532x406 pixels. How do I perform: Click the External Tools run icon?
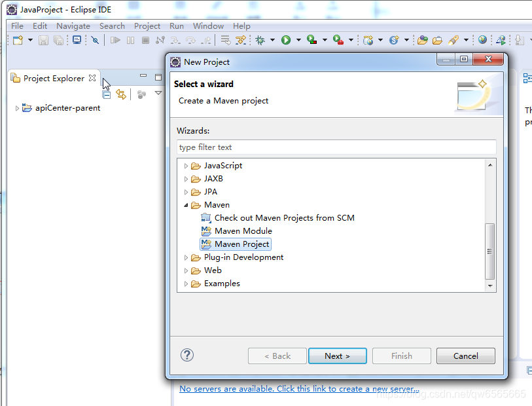click(x=338, y=40)
